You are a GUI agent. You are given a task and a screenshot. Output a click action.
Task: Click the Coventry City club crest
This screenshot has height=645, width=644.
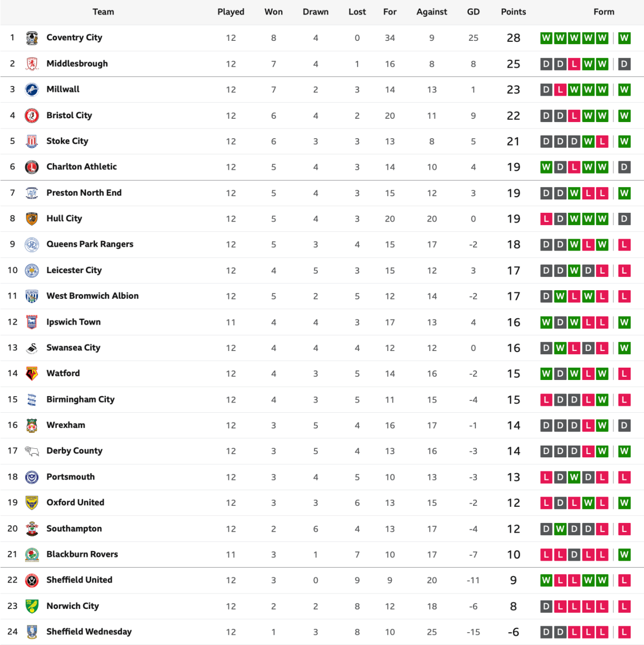[x=32, y=38]
